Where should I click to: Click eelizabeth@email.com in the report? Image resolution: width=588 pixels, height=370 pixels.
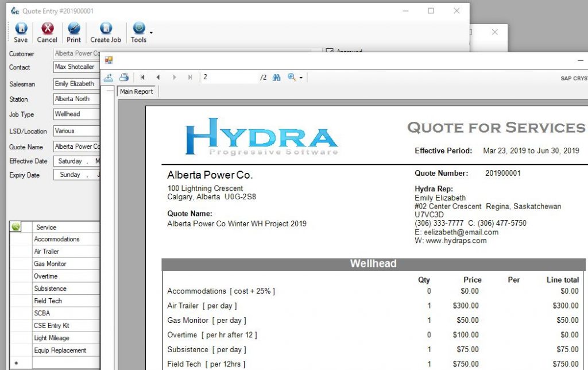tap(461, 232)
